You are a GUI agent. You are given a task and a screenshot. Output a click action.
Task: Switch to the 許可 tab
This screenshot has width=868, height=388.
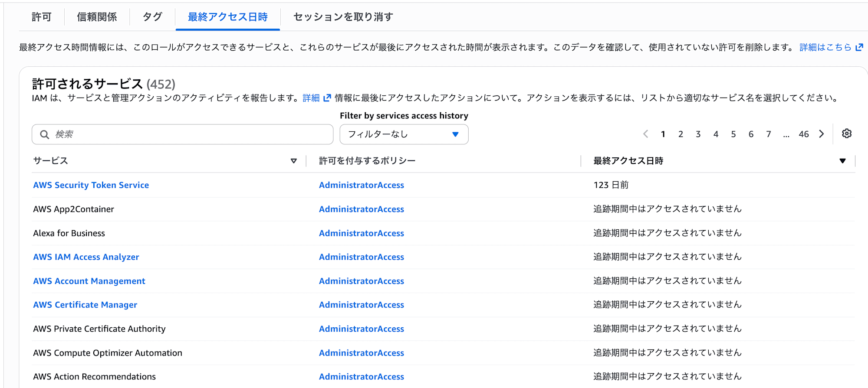[x=41, y=17]
